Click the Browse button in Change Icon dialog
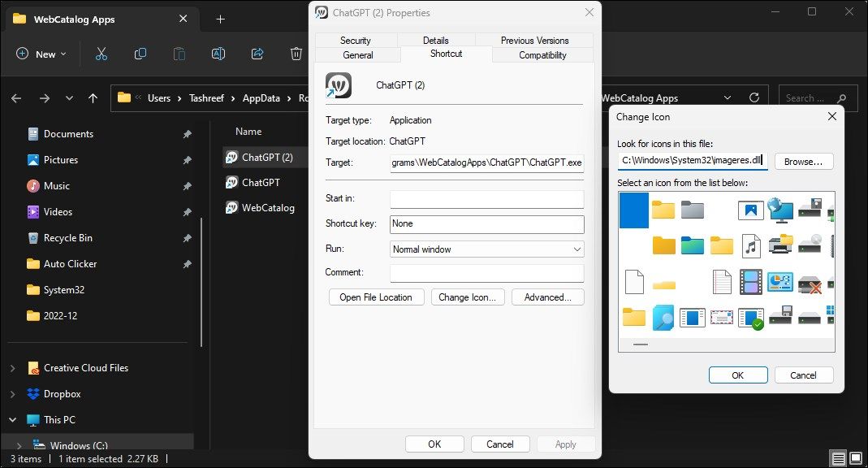Viewport: 868px width, 468px height. coord(802,161)
